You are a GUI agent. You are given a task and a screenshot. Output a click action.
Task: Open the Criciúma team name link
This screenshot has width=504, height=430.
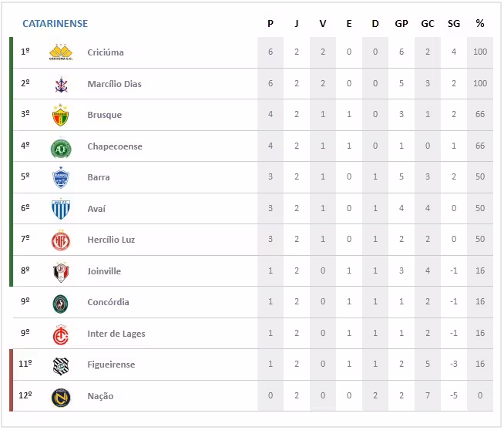click(106, 52)
